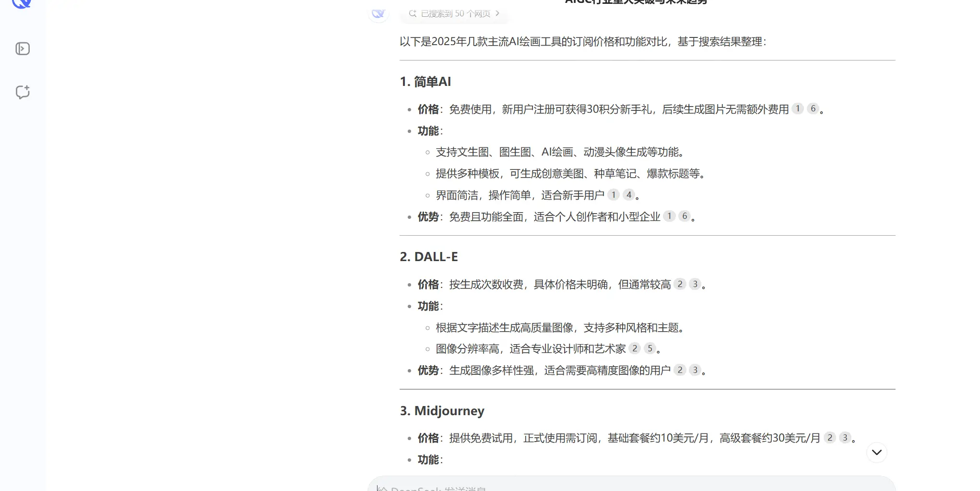This screenshot has width=980, height=491.
Task: Click the text 生成图像多样性强
Action: (x=492, y=371)
